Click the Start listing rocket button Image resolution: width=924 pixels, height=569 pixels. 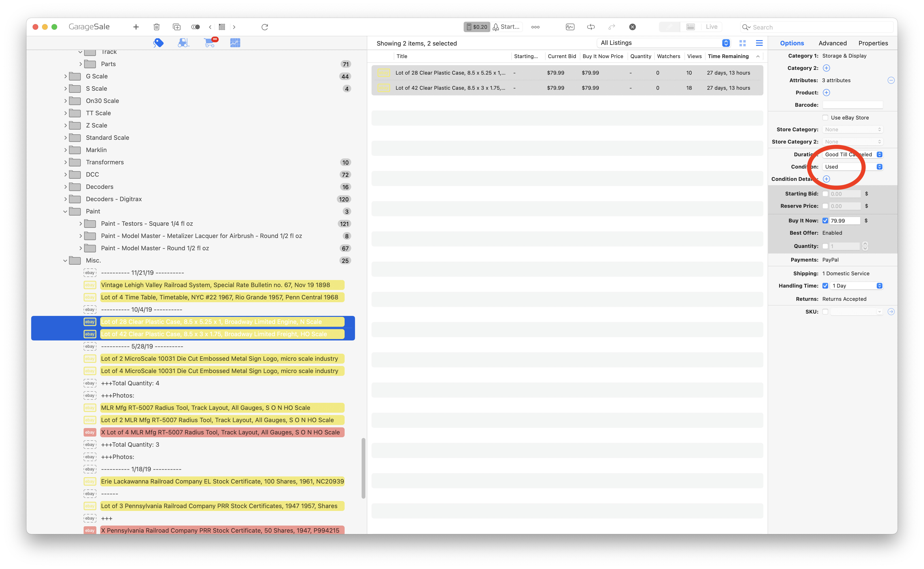[x=507, y=27]
